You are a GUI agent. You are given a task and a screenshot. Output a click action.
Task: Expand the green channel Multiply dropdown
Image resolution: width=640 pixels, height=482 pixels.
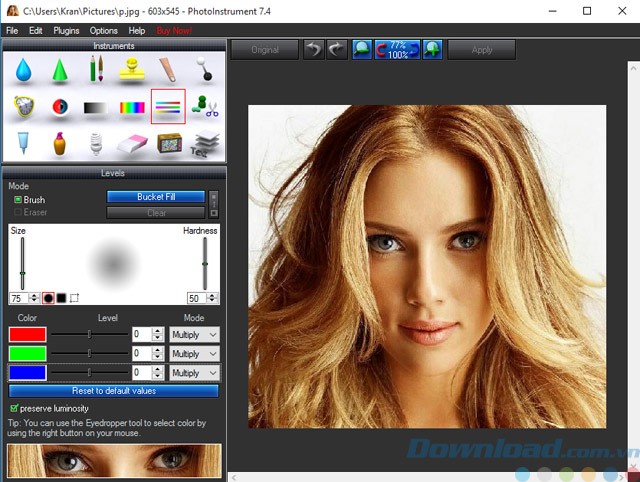click(194, 354)
